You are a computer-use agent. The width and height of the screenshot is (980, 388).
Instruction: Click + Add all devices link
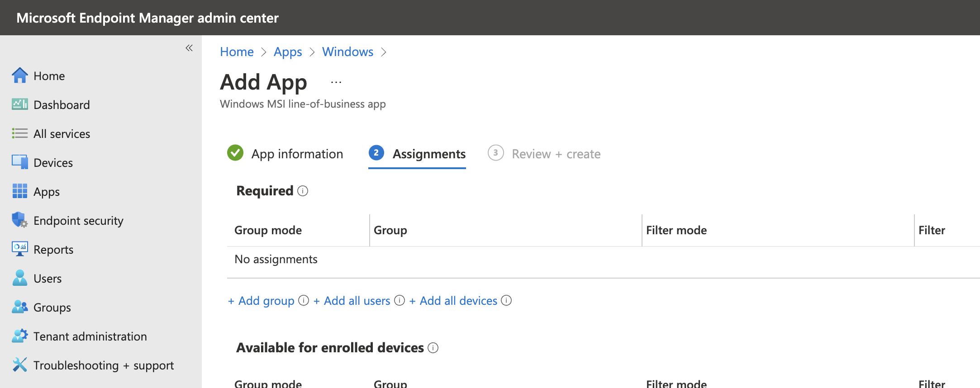pyautogui.click(x=453, y=301)
